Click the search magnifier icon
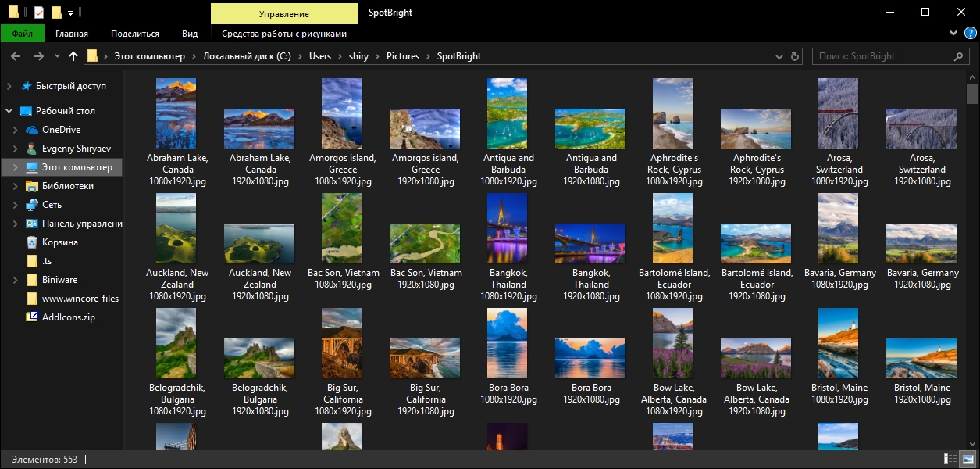Image resolution: width=980 pixels, height=469 pixels. [x=960, y=56]
